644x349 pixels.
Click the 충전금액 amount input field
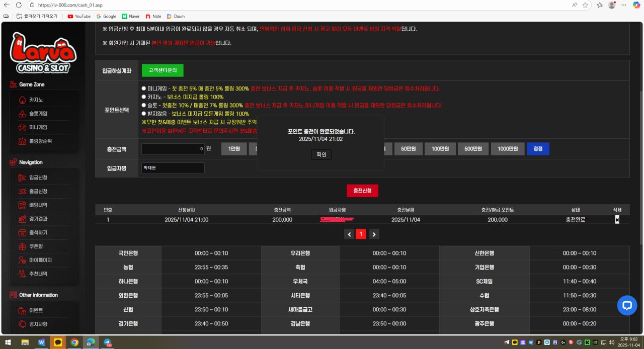pos(173,149)
